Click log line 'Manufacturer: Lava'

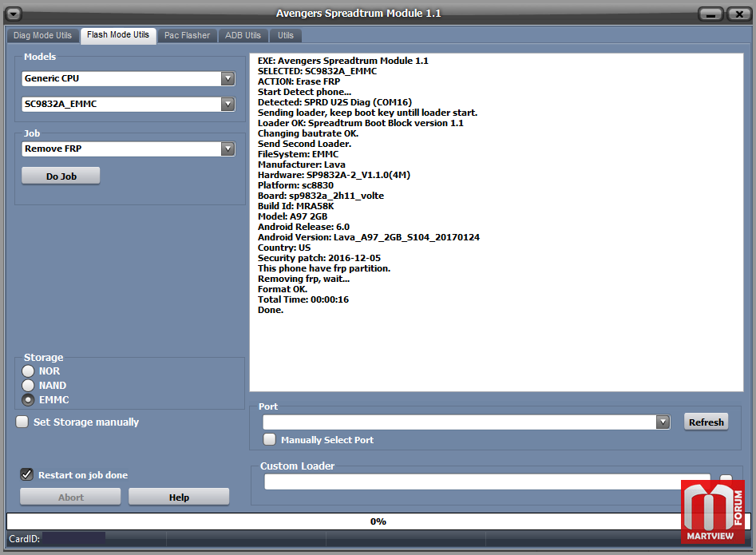301,165
